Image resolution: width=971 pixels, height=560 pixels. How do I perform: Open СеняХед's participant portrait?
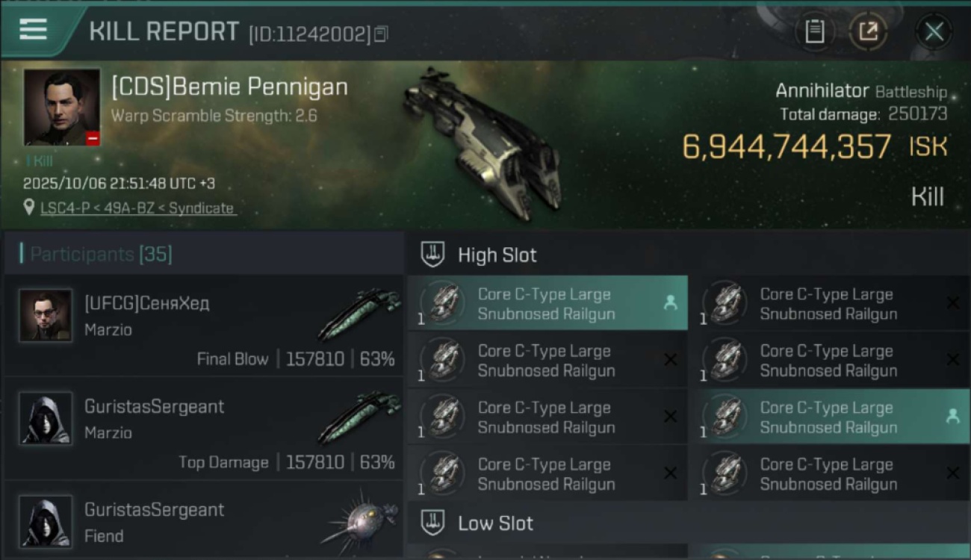click(x=46, y=315)
